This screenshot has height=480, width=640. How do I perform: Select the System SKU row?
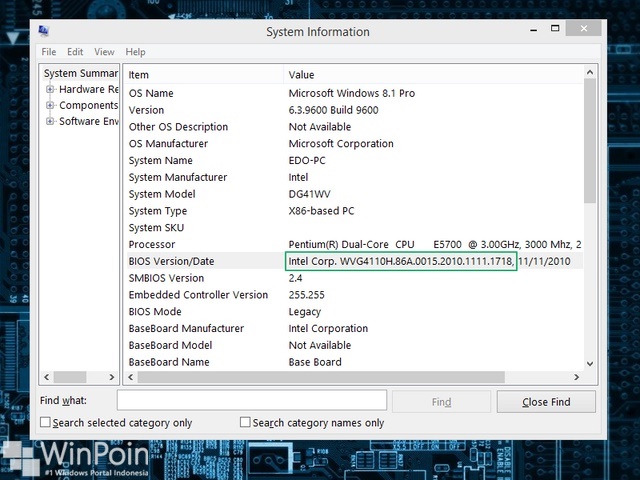tap(353, 227)
